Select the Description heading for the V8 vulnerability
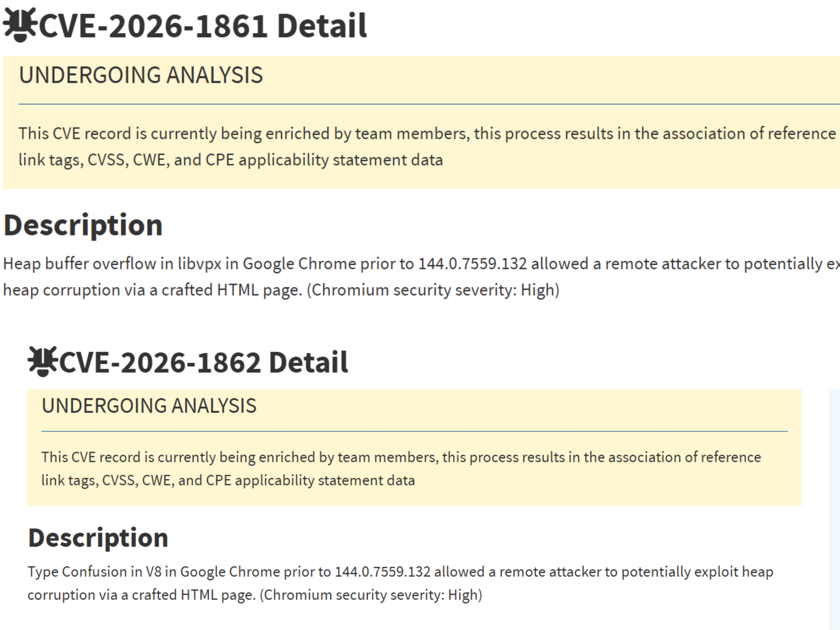Screen dimensions: 840x630 pyautogui.click(x=98, y=538)
